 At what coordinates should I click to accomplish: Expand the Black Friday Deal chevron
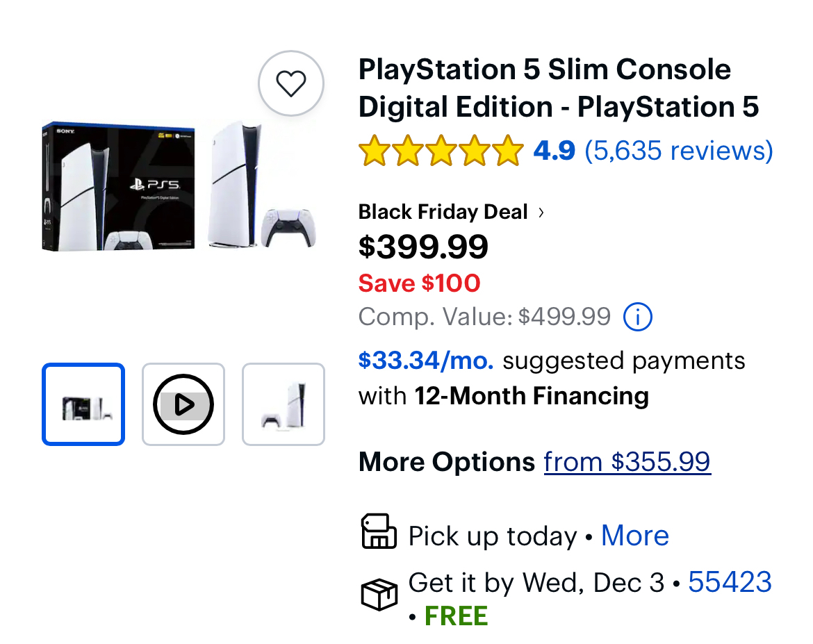(x=541, y=213)
